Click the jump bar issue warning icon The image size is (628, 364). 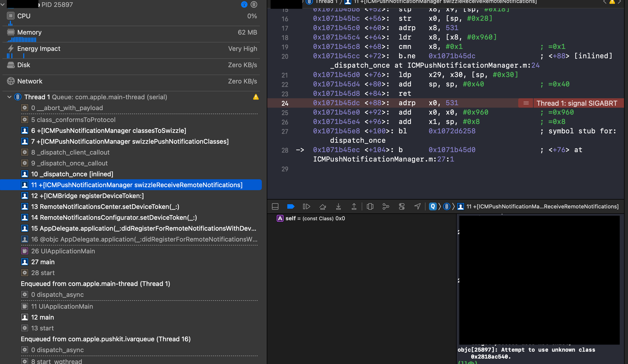612,2
